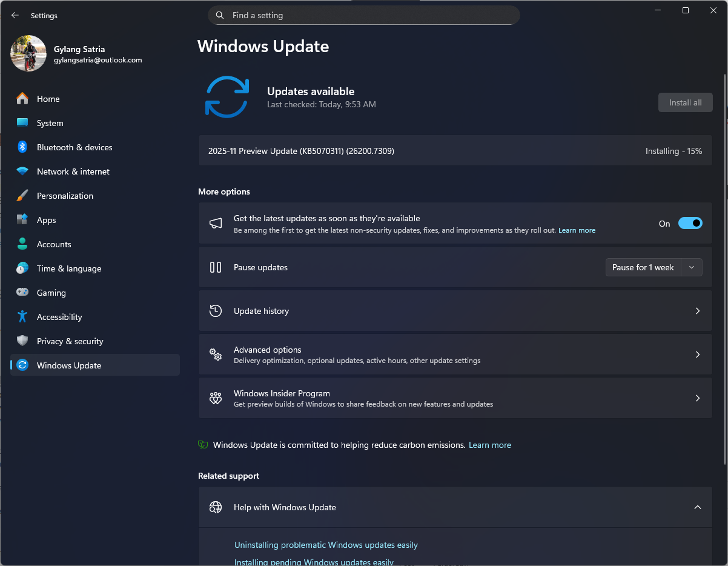Open the Apps settings page
Screen dimensions: 728x566
46,220
